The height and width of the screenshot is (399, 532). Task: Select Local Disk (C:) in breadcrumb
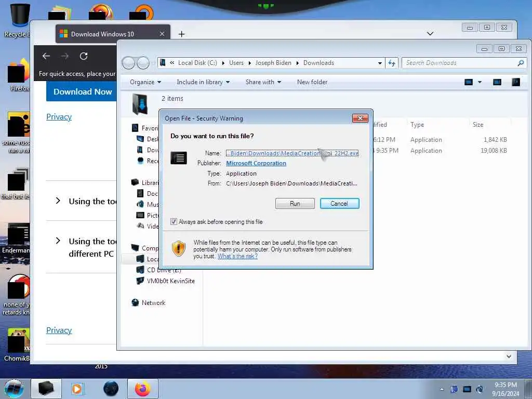[197, 63]
